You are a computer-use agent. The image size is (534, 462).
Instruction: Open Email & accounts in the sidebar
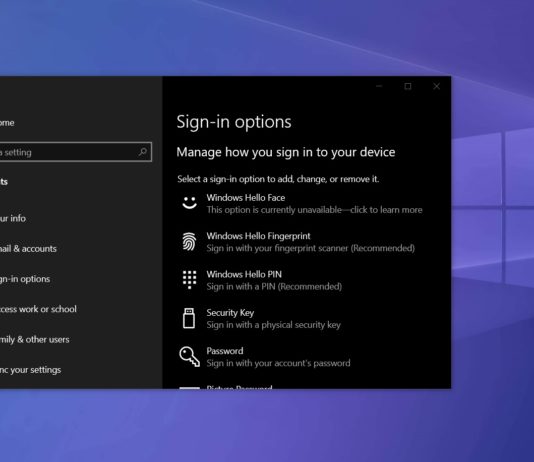coord(28,249)
